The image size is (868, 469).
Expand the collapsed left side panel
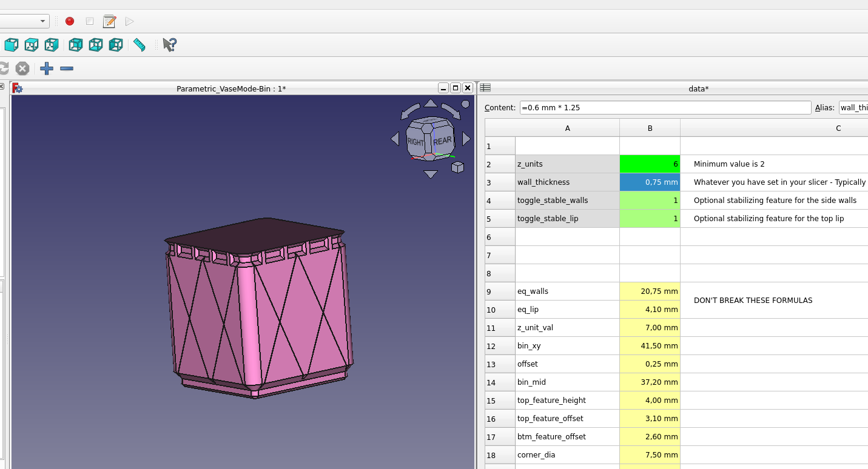click(x=3, y=87)
